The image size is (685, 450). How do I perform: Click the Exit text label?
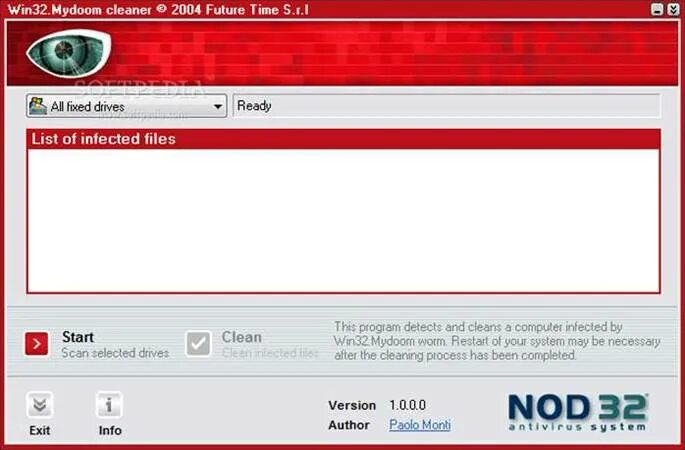[x=40, y=430]
